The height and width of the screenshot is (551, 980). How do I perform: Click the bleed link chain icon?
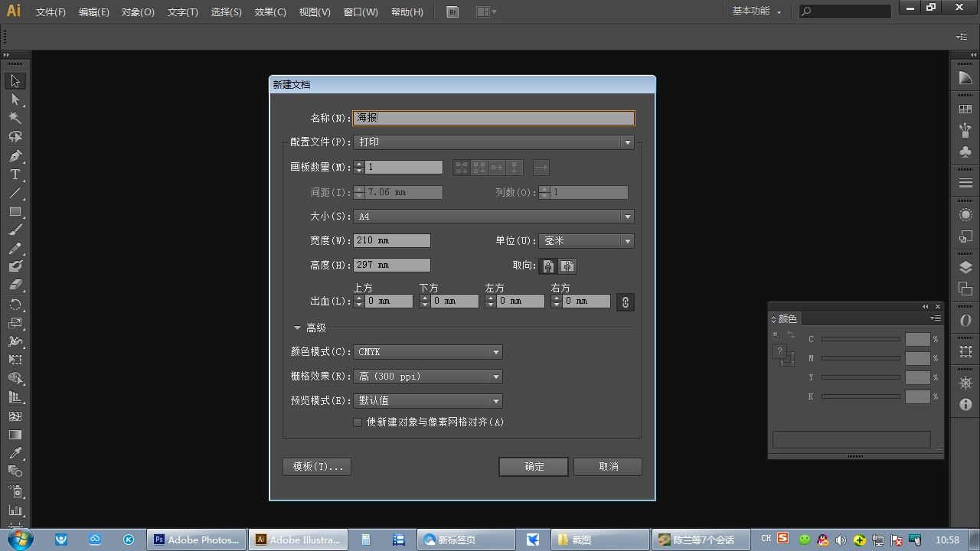[x=625, y=302]
